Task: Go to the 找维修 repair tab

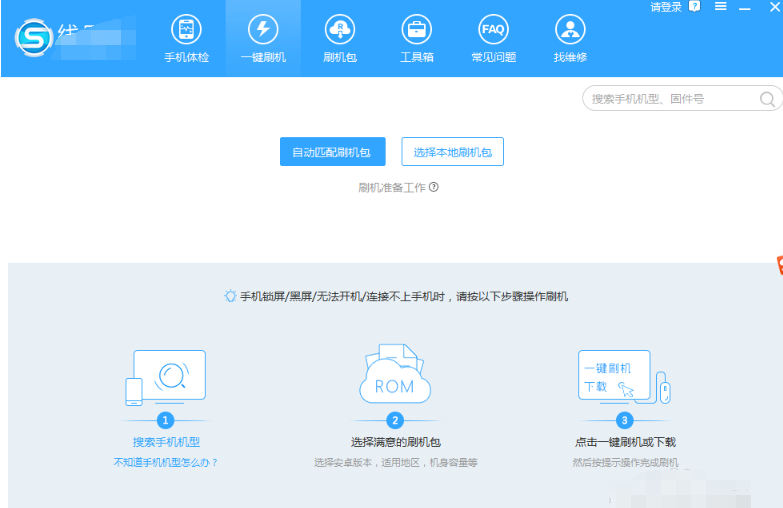Action: 570,39
